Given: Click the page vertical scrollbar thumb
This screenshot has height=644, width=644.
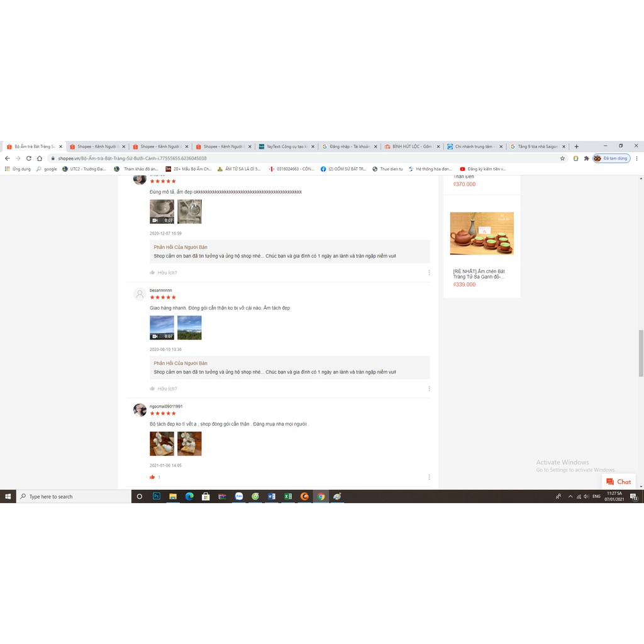Looking at the screenshot, I should 641,352.
